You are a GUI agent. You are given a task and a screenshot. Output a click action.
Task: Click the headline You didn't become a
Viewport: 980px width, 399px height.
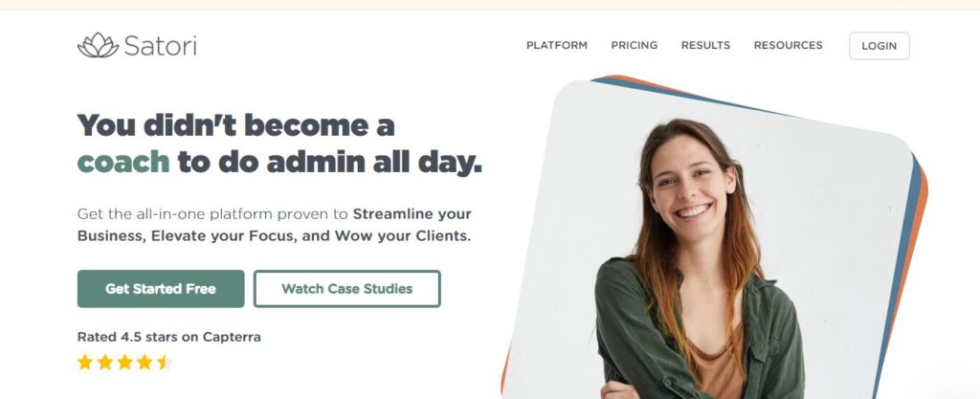(235, 125)
